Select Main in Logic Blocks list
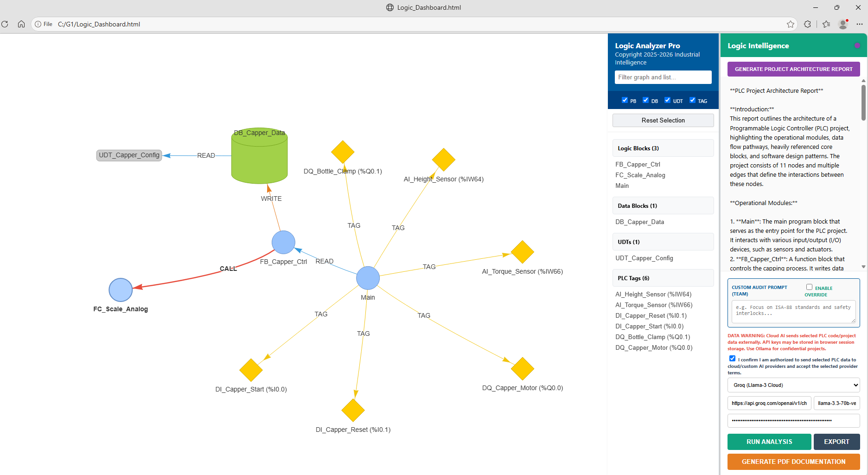The image size is (868, 475). click(622, 186)
